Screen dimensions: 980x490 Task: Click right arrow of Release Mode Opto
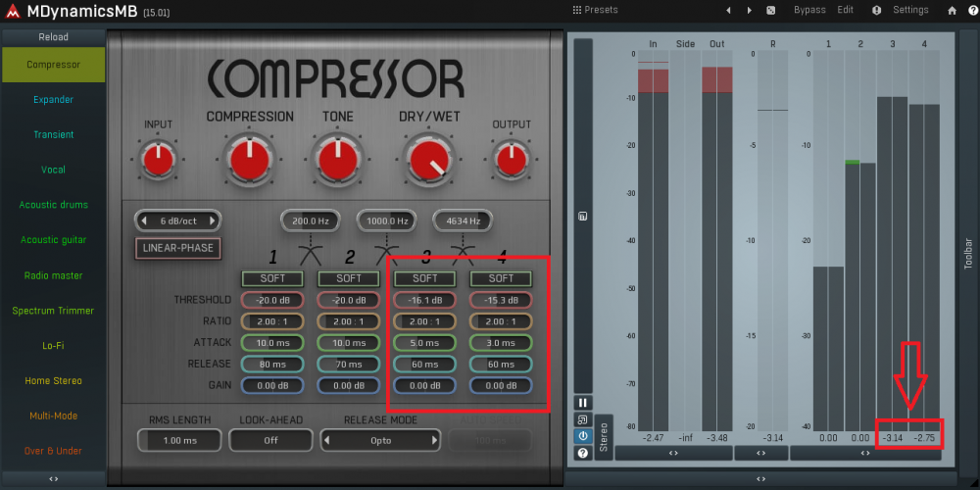(434, 440)
